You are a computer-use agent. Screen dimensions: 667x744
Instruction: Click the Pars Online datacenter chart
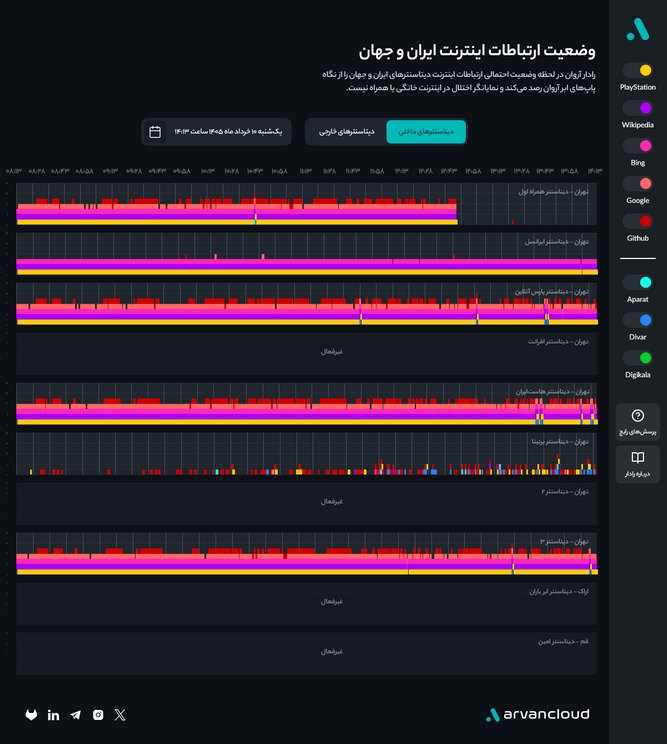tap(306, 304)
